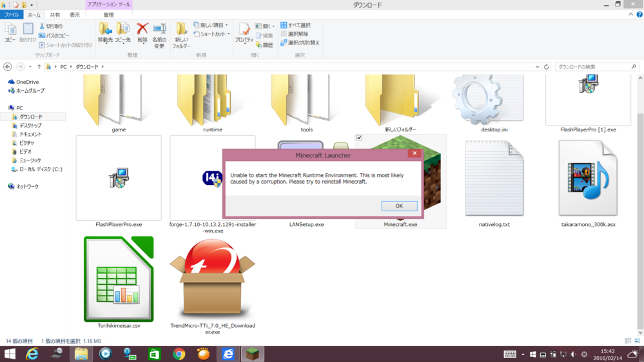Select the Torihikimeisai.csv spreadsheet file
The width and height of the screenshot is (644, 362).
(119, 282)
